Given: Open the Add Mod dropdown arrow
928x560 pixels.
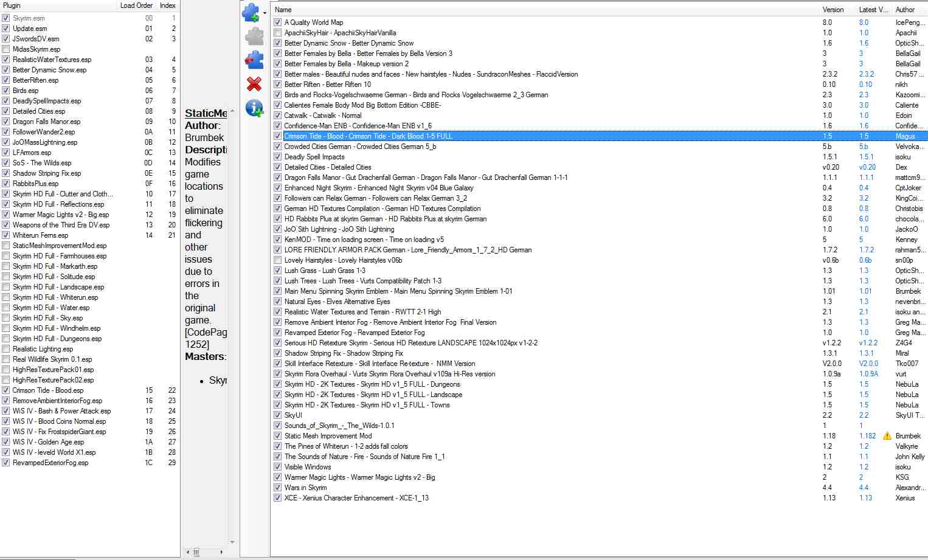Looking at the screenshot, I should coord(265,13).
